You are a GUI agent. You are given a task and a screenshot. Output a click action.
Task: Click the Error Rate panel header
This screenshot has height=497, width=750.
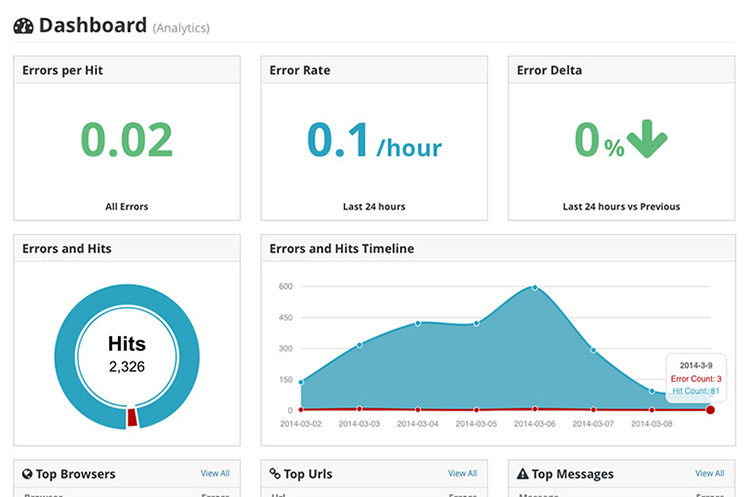pyautogui.click(x=374, y=70)
